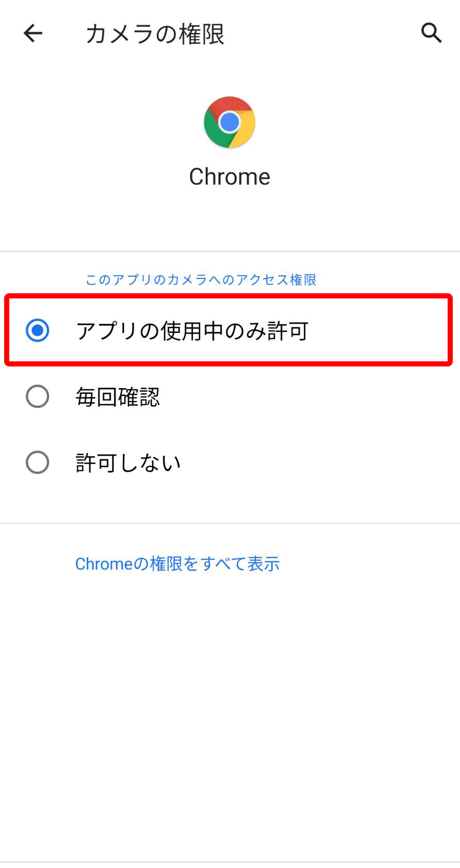Tap the このアプリのカメラへのアクセス権限 section header

pyautogui.click(x=201, y=280)
